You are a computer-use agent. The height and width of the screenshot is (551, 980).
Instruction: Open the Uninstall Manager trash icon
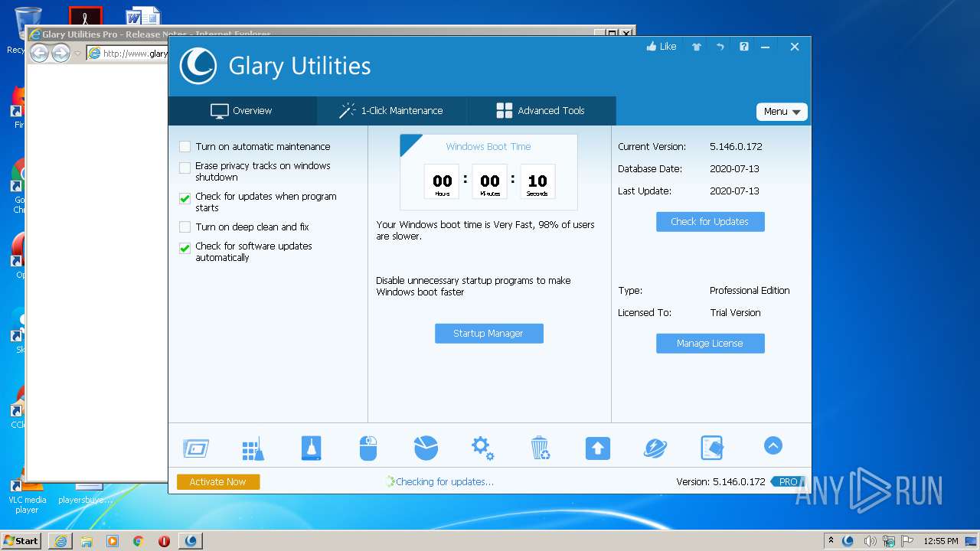[x=540, y=448]
